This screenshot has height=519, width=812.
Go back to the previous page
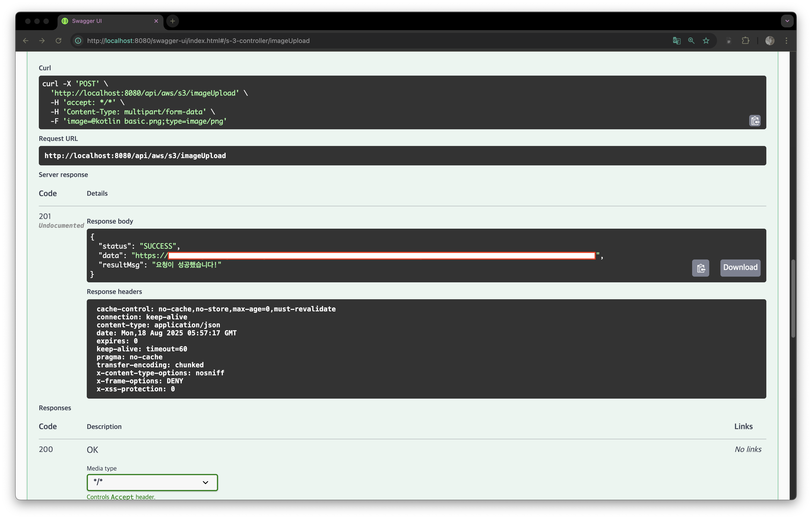point(26,41)
